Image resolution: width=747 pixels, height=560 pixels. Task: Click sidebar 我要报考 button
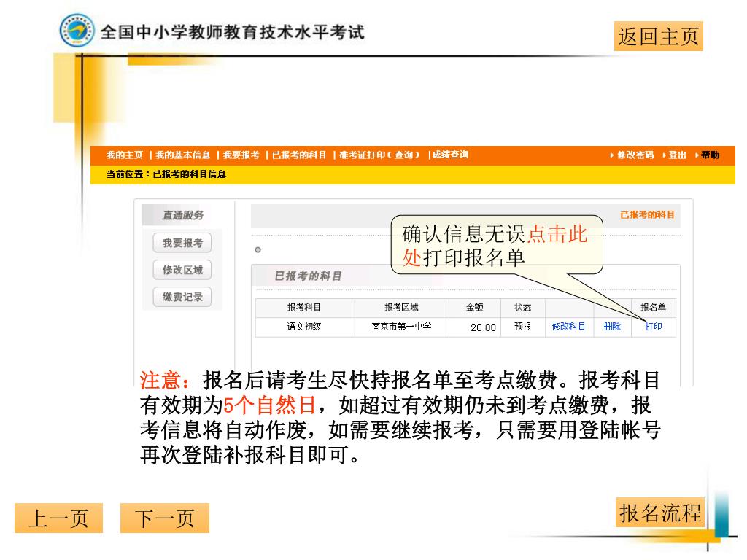pos(182,243)
